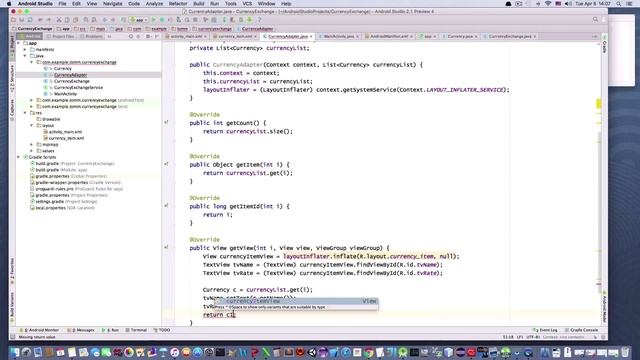Select local.properties file in tree
Viewport: 640px width, 360px height.
pos(51,208)
